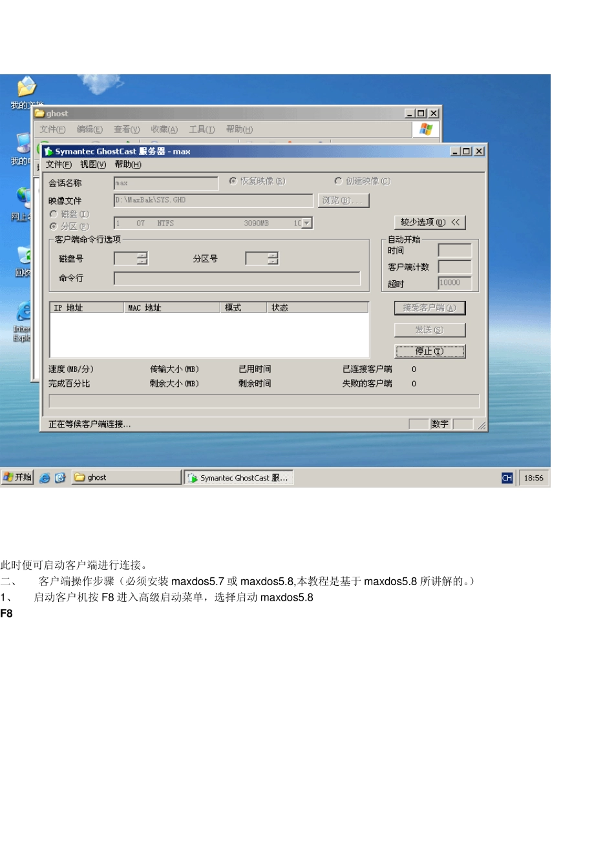Click the 接受客户端 button

click(x=430, y=308)
